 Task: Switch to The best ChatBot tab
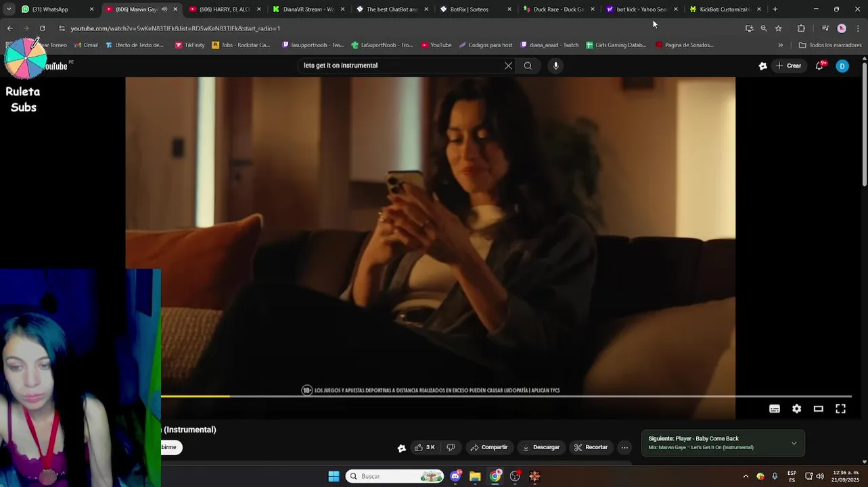point(391,9)
